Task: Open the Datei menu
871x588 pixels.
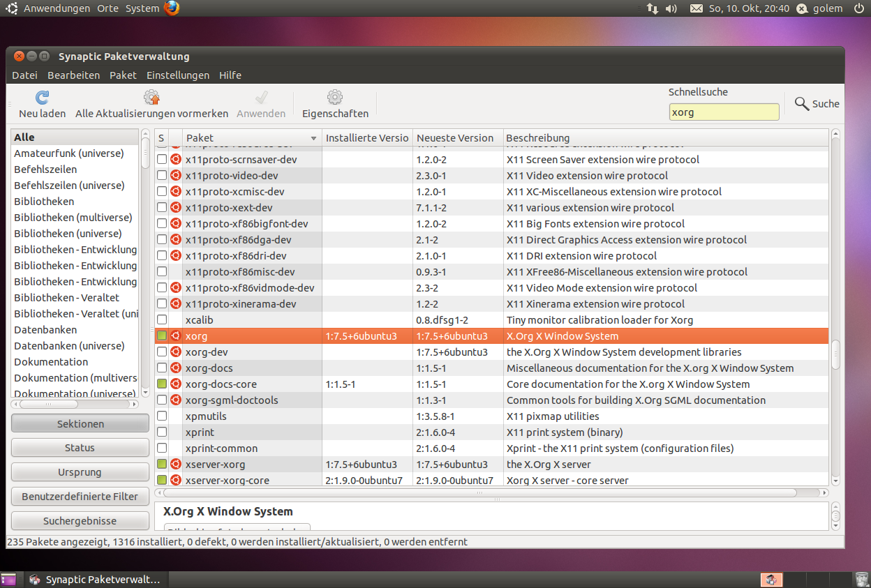Action: click(24, 75)
